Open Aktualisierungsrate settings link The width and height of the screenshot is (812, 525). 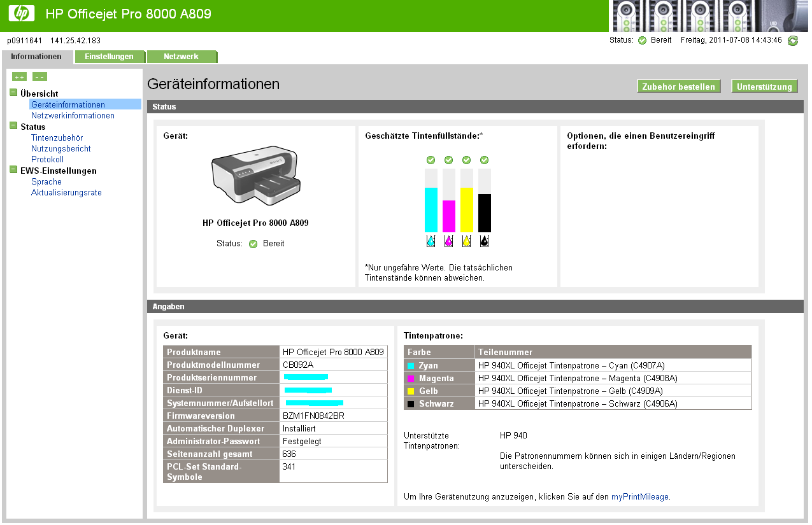point(66,192)
